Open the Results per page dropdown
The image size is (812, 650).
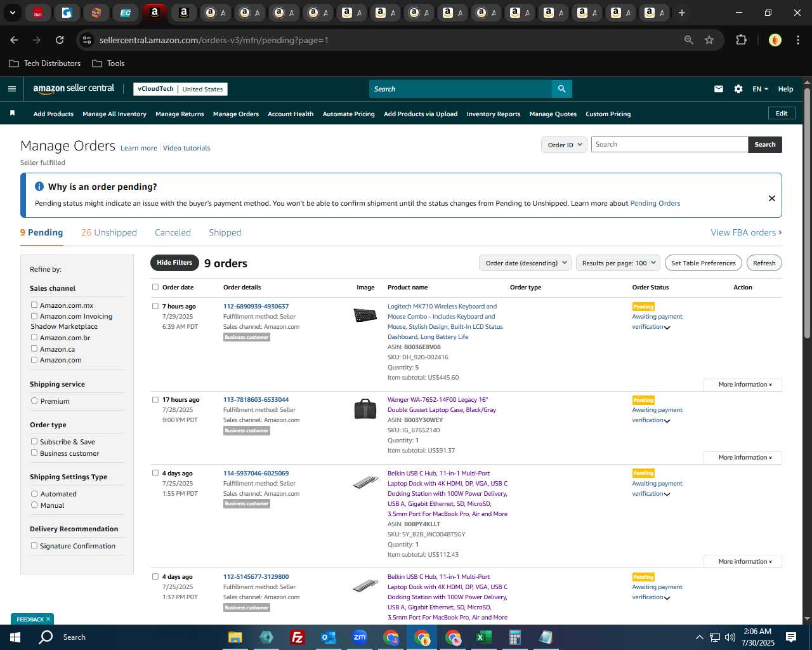[x=619, y=263]
